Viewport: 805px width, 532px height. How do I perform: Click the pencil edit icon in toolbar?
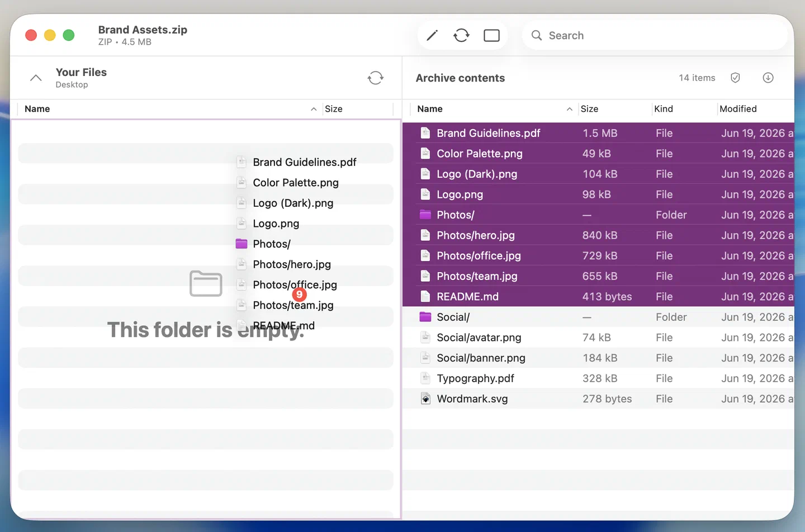click(x=432, y=36)
